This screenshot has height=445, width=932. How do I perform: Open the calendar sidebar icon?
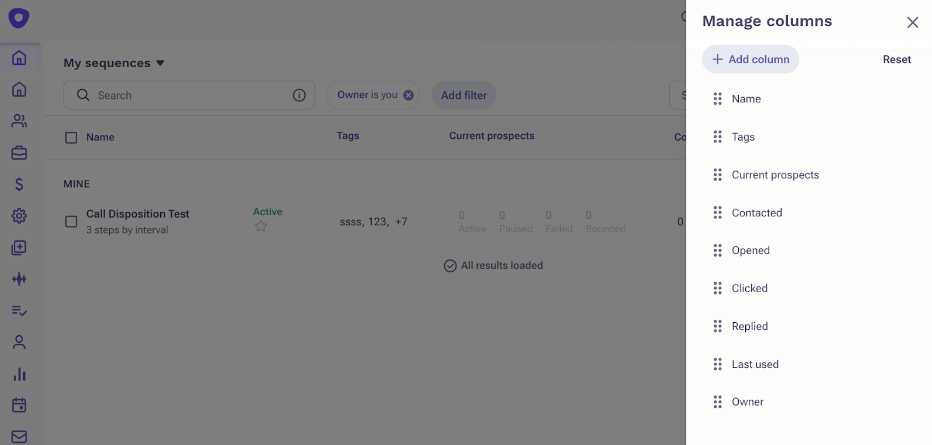pyautogui.click(x=19, y=405)
